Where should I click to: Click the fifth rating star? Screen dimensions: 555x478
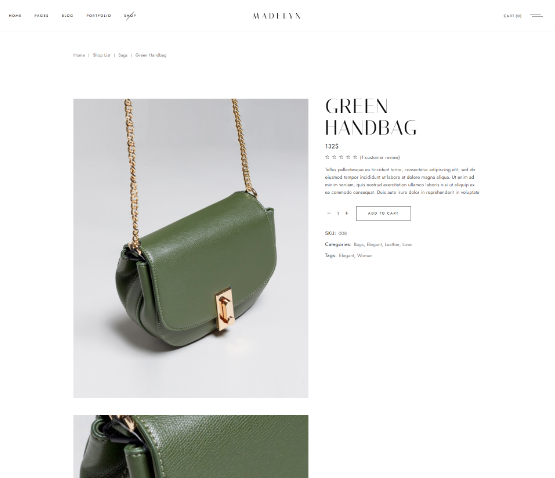pos(355,157)
